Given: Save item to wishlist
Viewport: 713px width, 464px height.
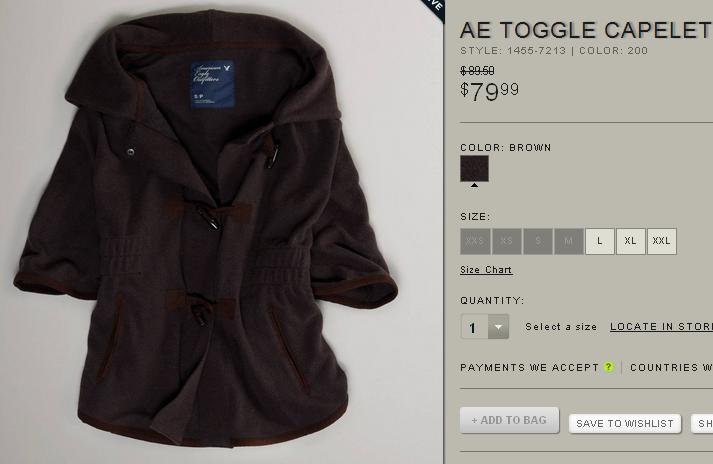Looking at the screenshot, I should 625,424.
